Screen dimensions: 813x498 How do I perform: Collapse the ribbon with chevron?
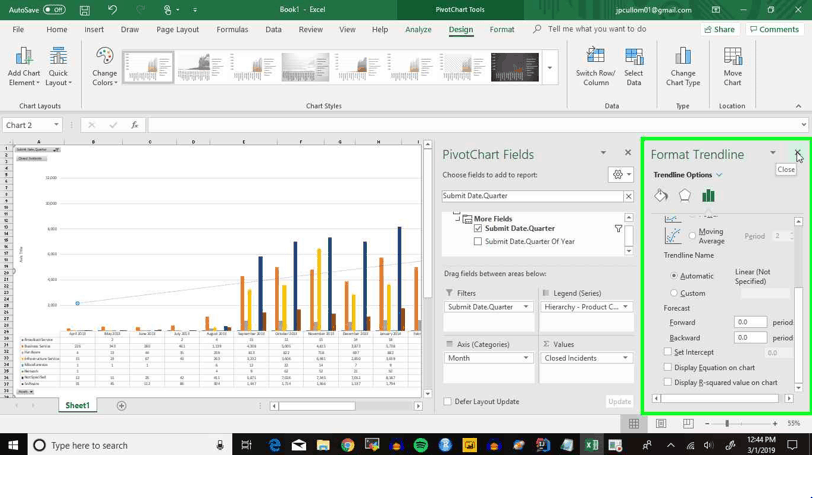tap(798, 106)
